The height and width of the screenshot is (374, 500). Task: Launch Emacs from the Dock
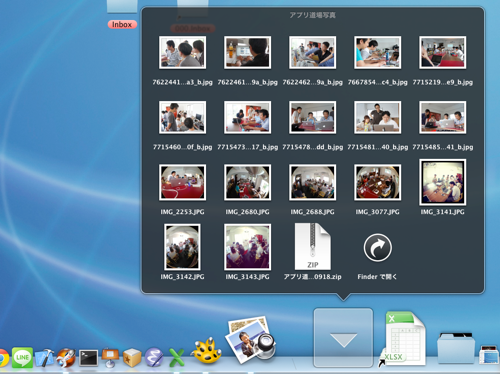point(154,358)
